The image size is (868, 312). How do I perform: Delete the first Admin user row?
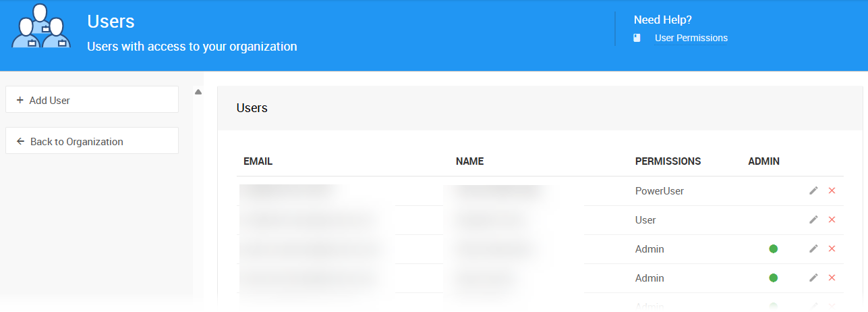(x=832, y=249)
